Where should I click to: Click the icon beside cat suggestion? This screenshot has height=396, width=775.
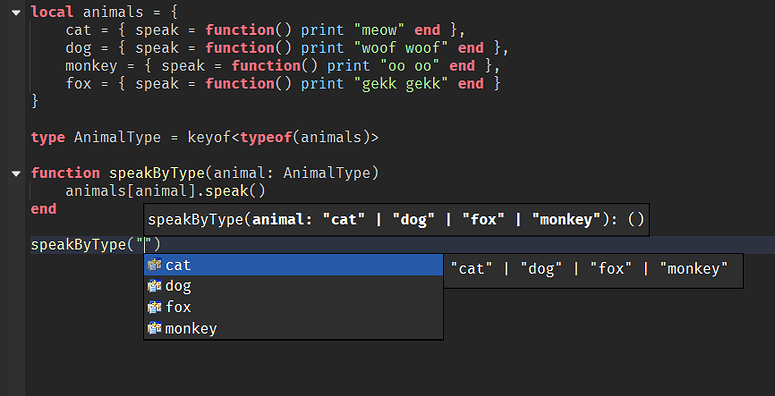[155, 265]
